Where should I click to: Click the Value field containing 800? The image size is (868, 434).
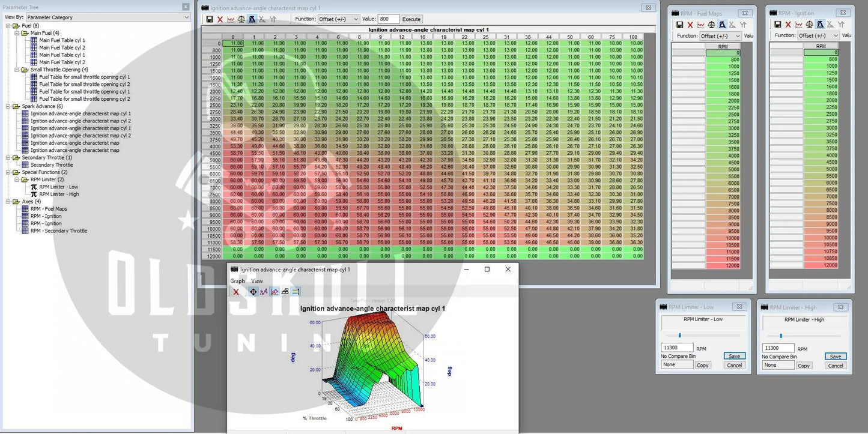click(x=388, y=19)
